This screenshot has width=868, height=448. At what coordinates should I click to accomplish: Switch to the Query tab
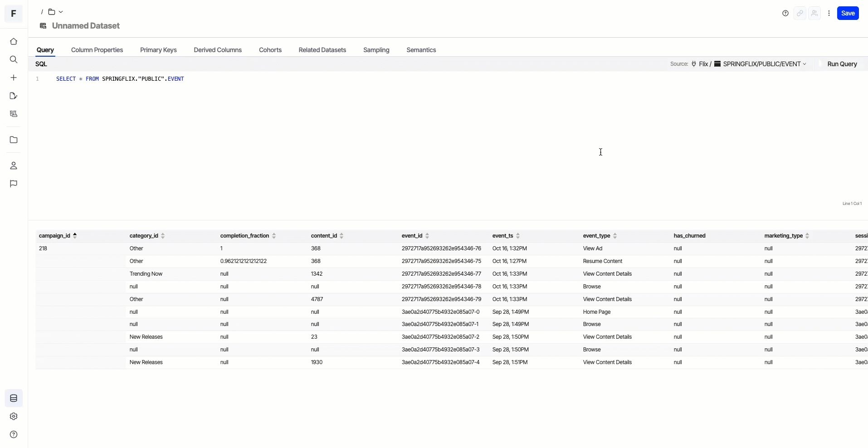click(x=45, y=50)
